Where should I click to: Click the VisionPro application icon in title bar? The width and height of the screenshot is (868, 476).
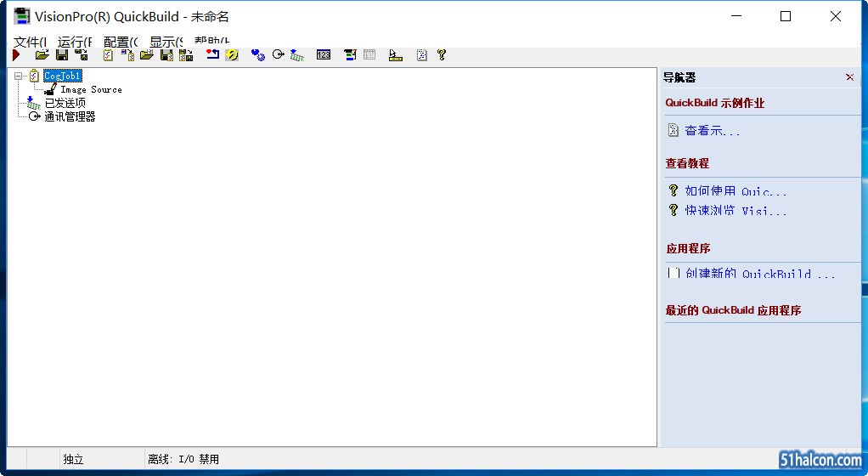tap(21, 16)
